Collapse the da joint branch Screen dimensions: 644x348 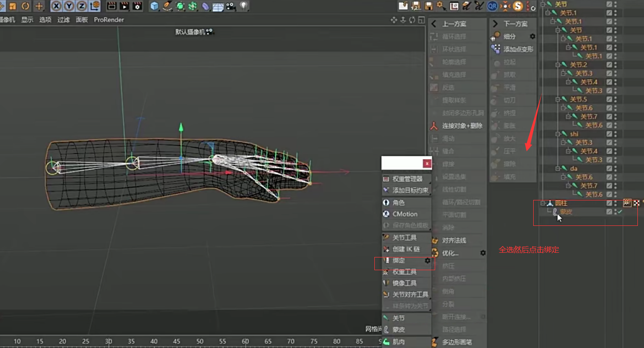click(557, 168)
